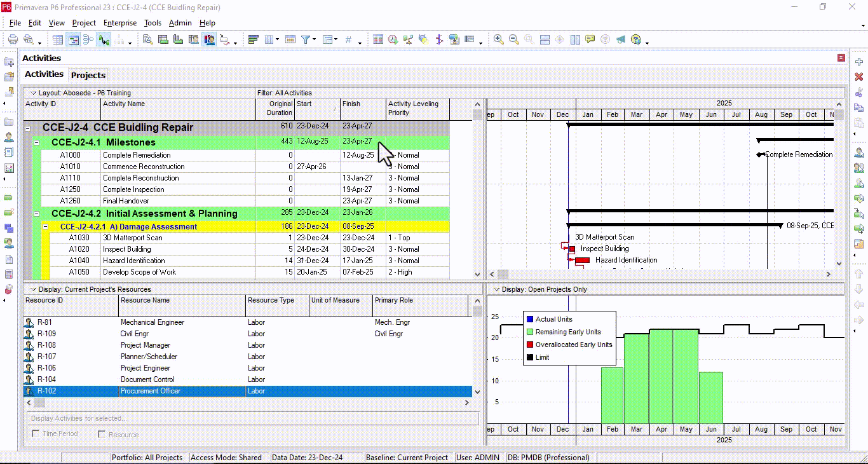Zoom out on the Gantt timescale
The image size is (868, 464).
(x=513, y=39)
